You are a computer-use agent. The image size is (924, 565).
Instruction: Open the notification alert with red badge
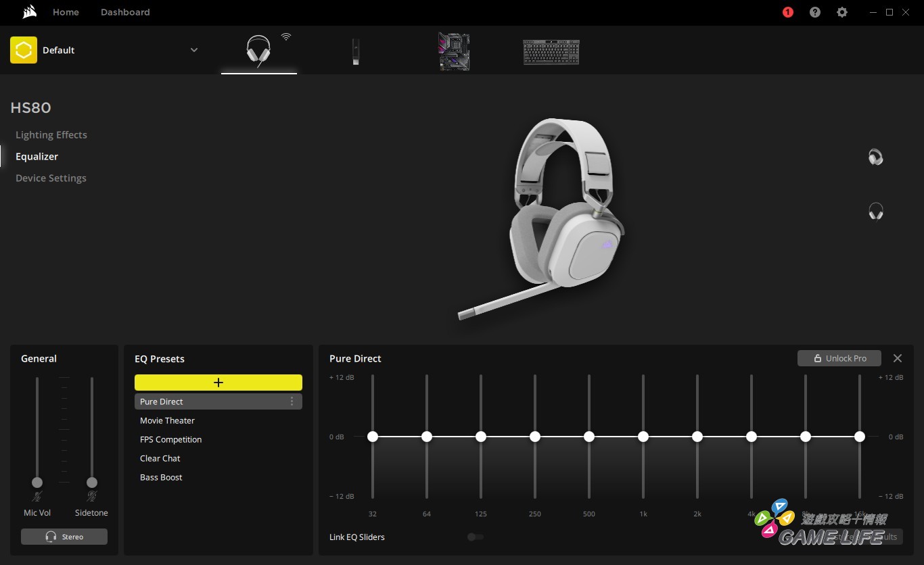click(x=787, y=12)
